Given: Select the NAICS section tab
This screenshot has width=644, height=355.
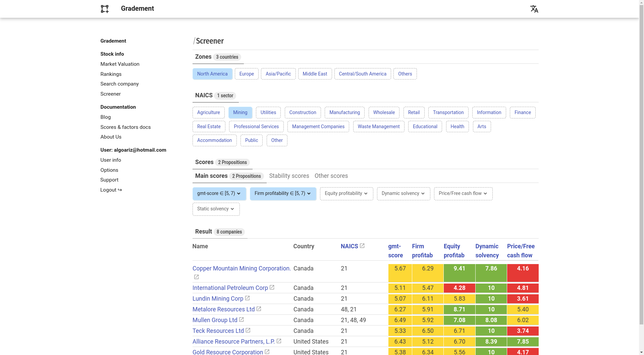Looking at the screenshot, I should tap(216, 96).
